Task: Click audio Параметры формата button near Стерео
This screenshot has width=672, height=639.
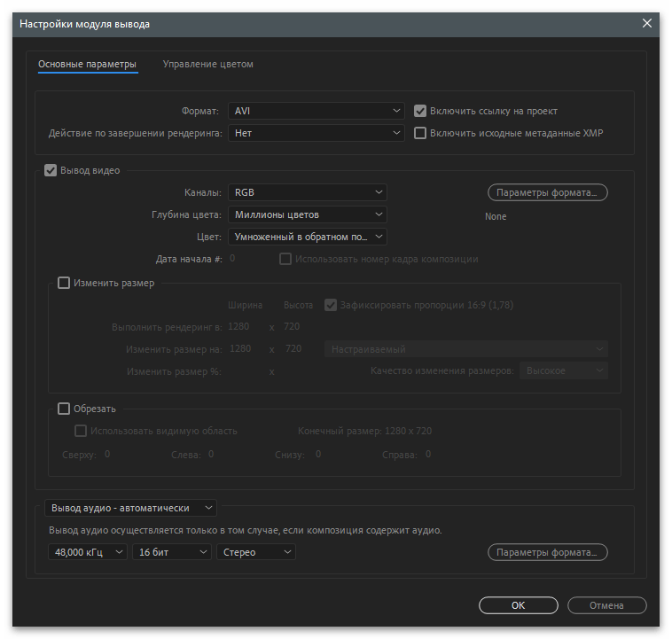Action: (x=548, y=552)
